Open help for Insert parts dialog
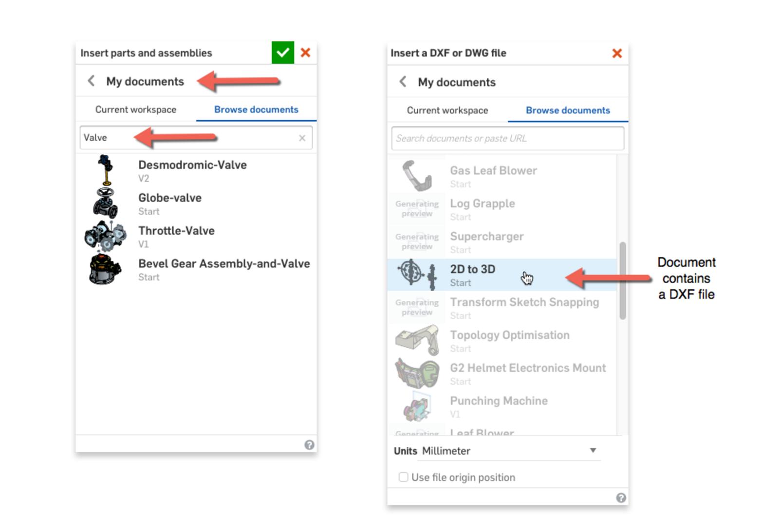The height and width of the screenshot is (532, 779). click(309, 445)
